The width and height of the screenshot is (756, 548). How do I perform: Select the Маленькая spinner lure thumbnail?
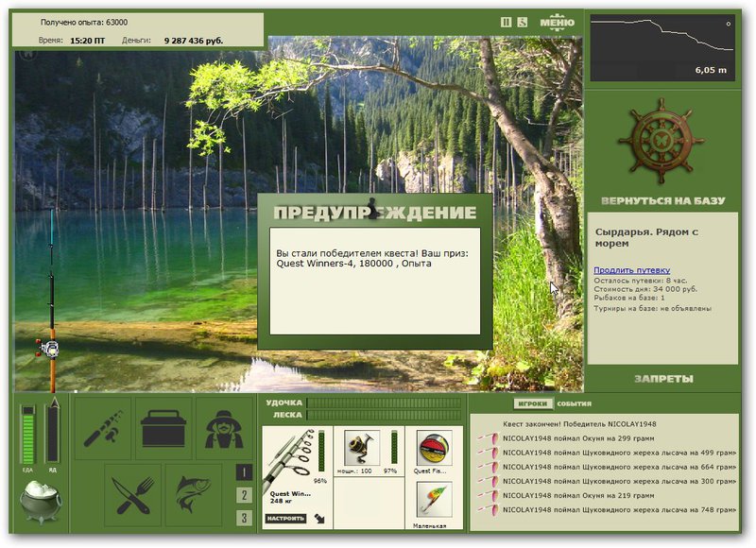pyautogui.click(x=434, y=499)
